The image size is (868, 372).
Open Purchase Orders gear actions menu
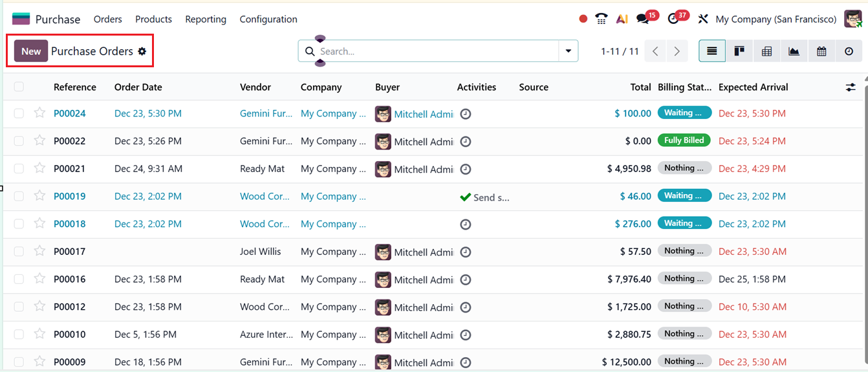coord(142,51)
